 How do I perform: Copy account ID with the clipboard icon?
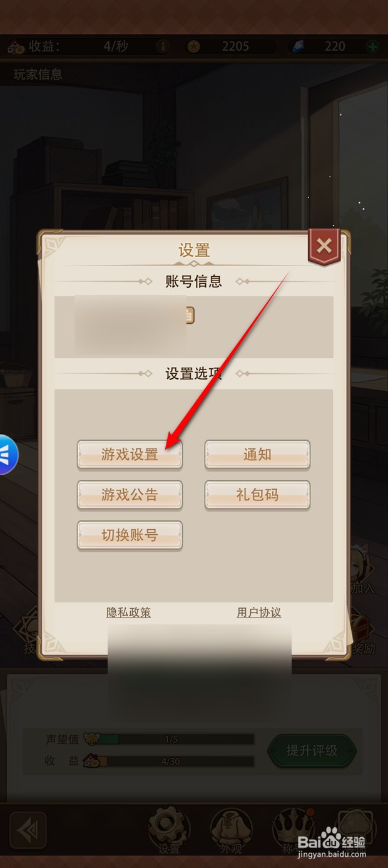[189, 315]
